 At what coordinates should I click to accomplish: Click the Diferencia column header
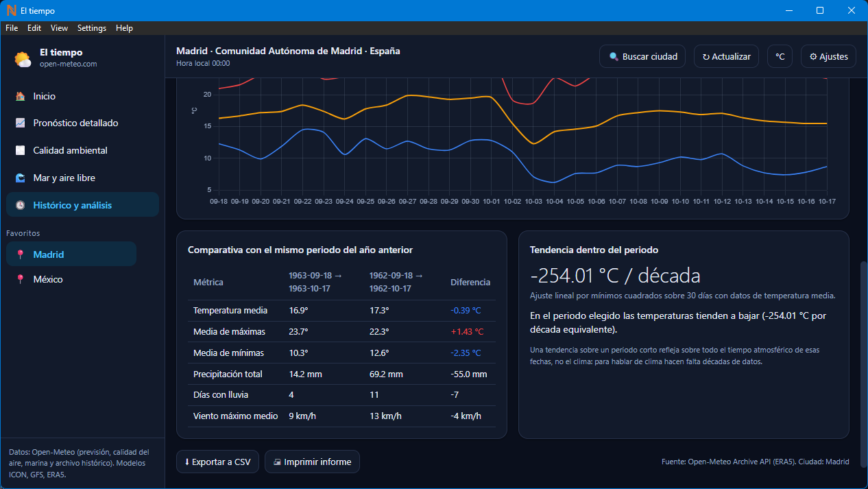(470, 283)
